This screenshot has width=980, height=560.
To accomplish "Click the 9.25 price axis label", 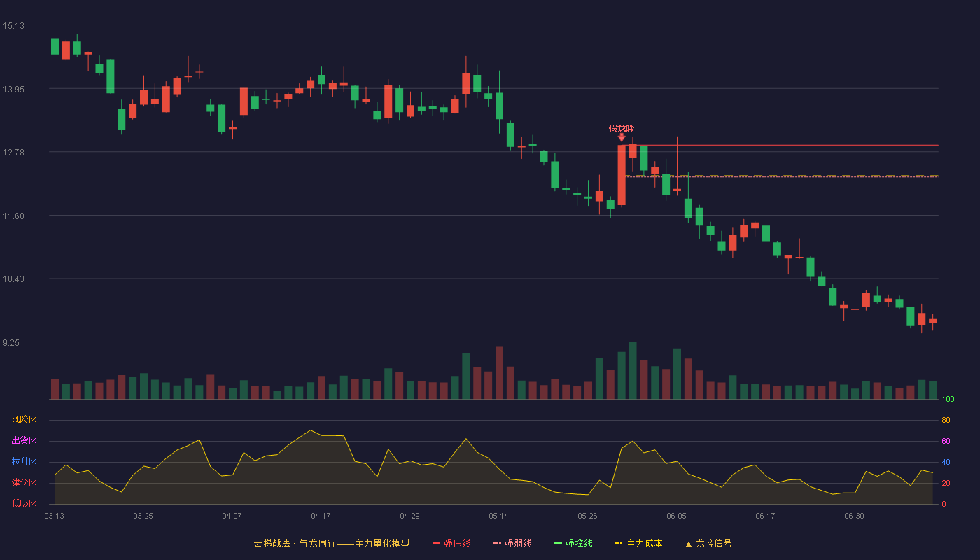I will (x=13, y=343).
